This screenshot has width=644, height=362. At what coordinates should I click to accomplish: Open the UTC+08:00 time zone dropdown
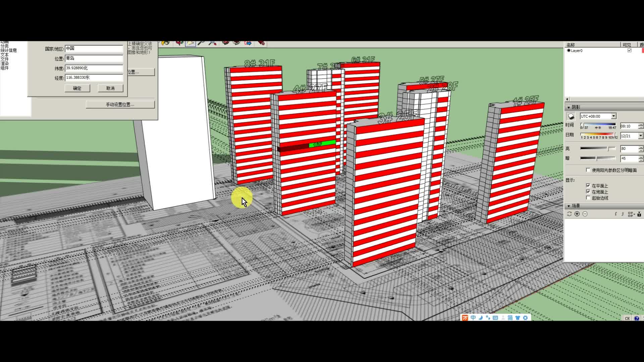pos(613,116)
